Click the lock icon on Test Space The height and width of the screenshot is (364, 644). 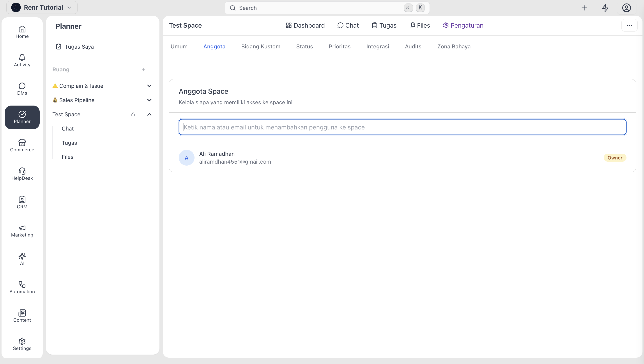(x=133, y=115)
